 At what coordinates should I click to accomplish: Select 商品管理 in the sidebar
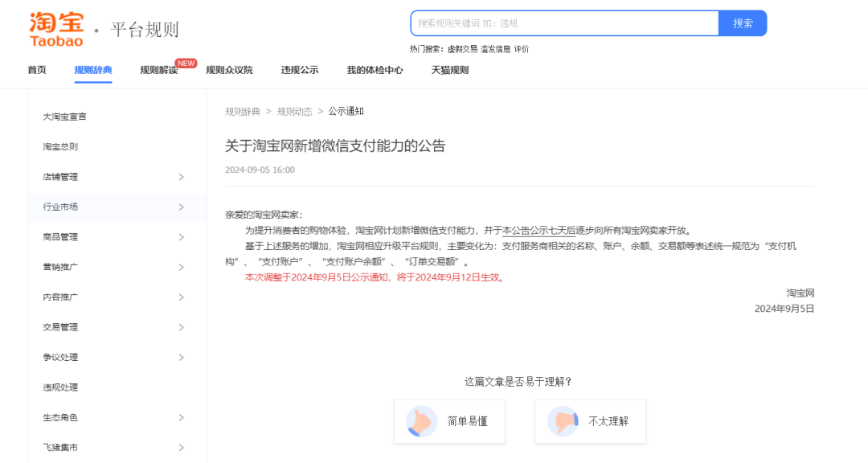(x=60, y=237)
